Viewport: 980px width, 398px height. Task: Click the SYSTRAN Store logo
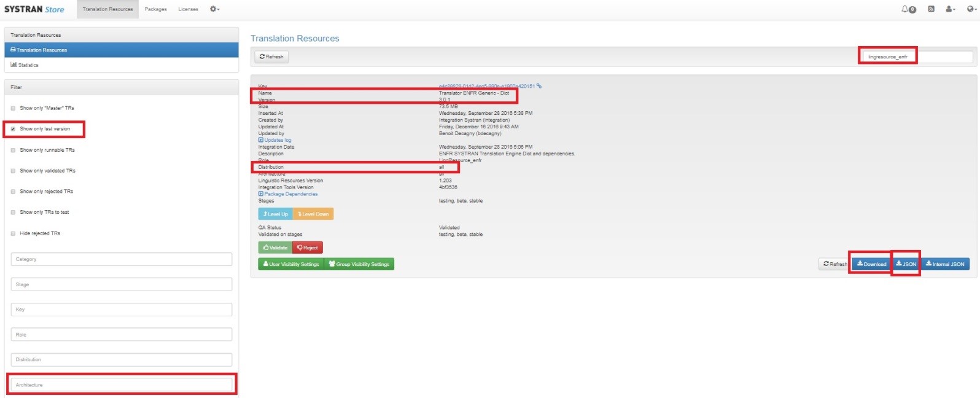34,9
